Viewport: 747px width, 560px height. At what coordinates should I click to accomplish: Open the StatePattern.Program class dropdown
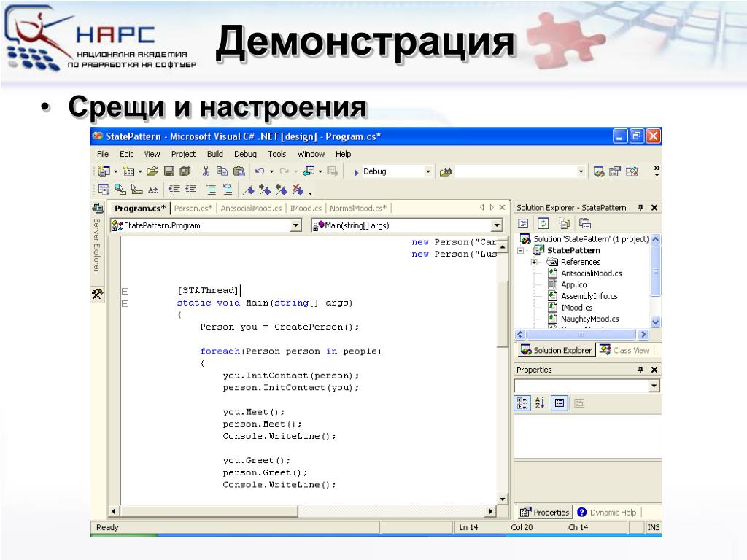296,225
